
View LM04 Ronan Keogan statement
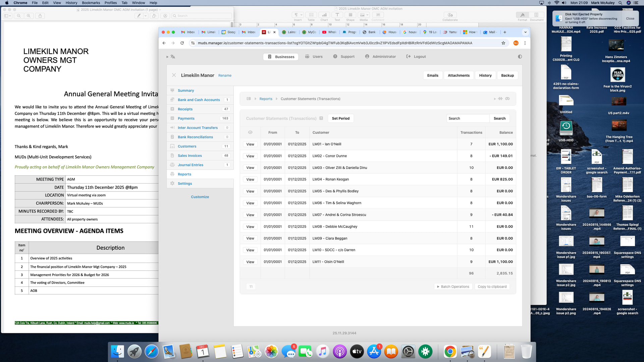click(250, 180)
